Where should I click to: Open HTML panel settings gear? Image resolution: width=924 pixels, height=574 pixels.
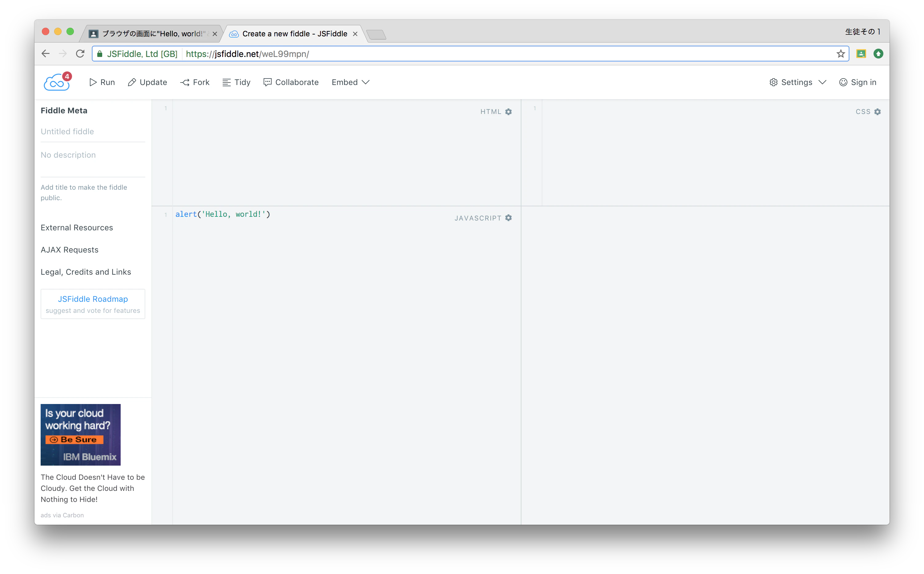tap(508, 111)
